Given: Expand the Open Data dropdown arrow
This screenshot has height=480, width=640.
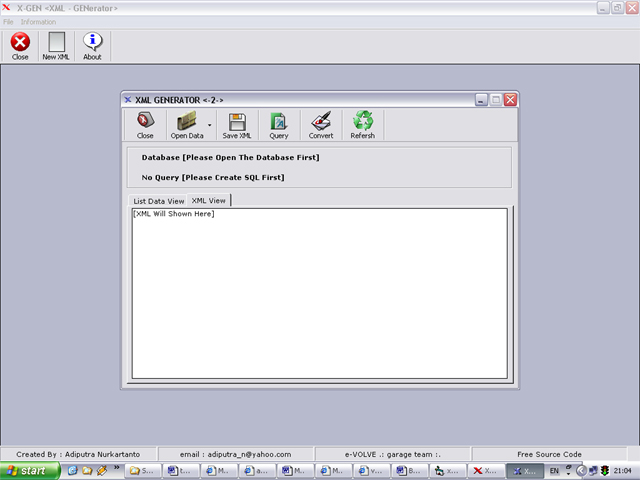Looking at the screenshot, I should pyautogui.click(x=209, y=126).
